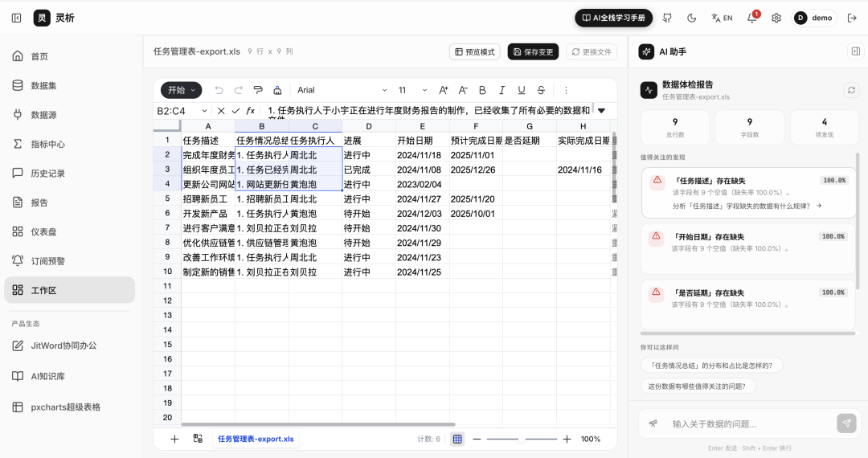Click the fx insert function icon
The height and width of the screenshot is (458, 868).
point(250,111)
